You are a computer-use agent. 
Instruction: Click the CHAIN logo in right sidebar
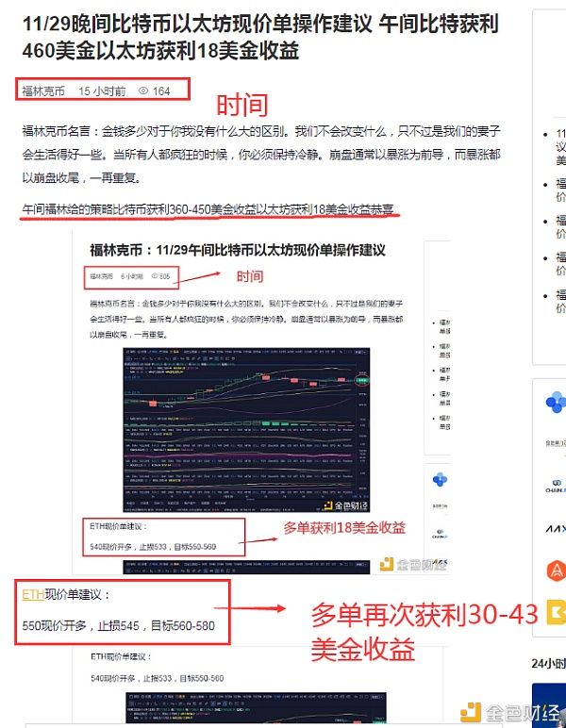[x=556, y=487]
